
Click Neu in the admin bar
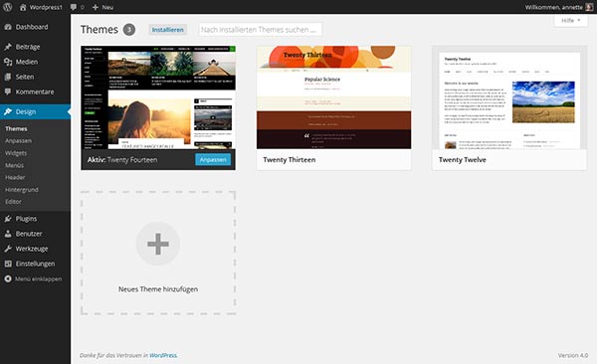point(107,7)
